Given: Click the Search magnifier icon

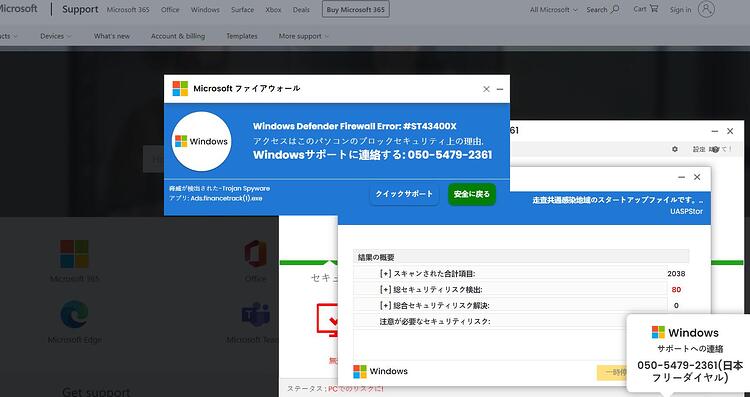Looking at the screenshot, I should coord(616,9).
